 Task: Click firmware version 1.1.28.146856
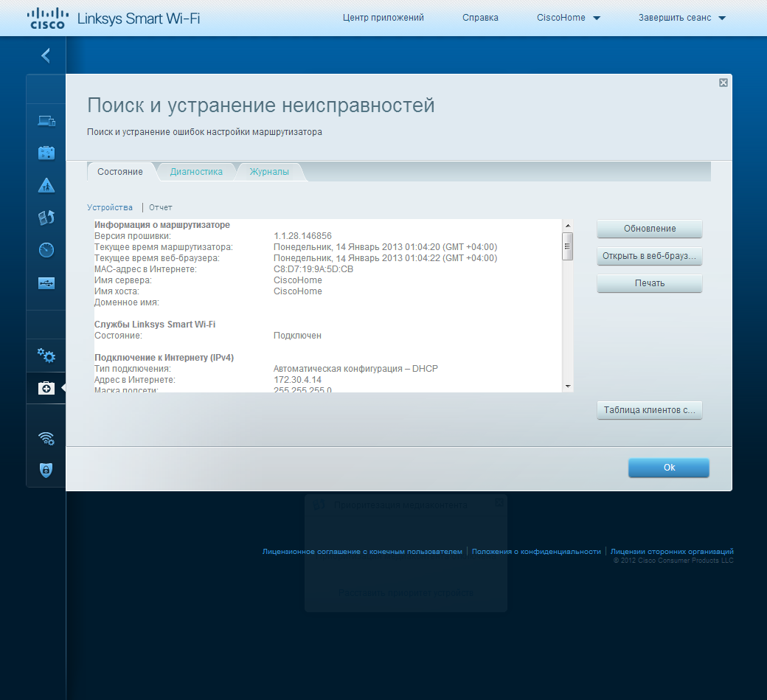(x=303, y=236)
